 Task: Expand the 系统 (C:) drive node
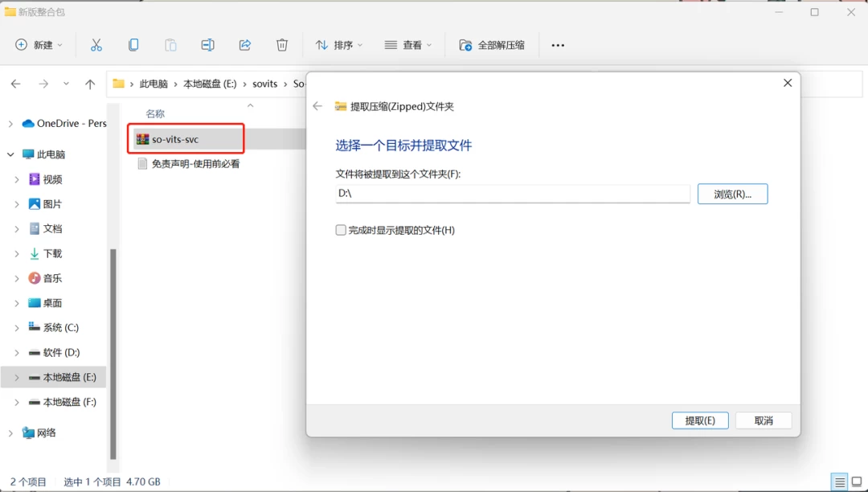click(17, 328)
